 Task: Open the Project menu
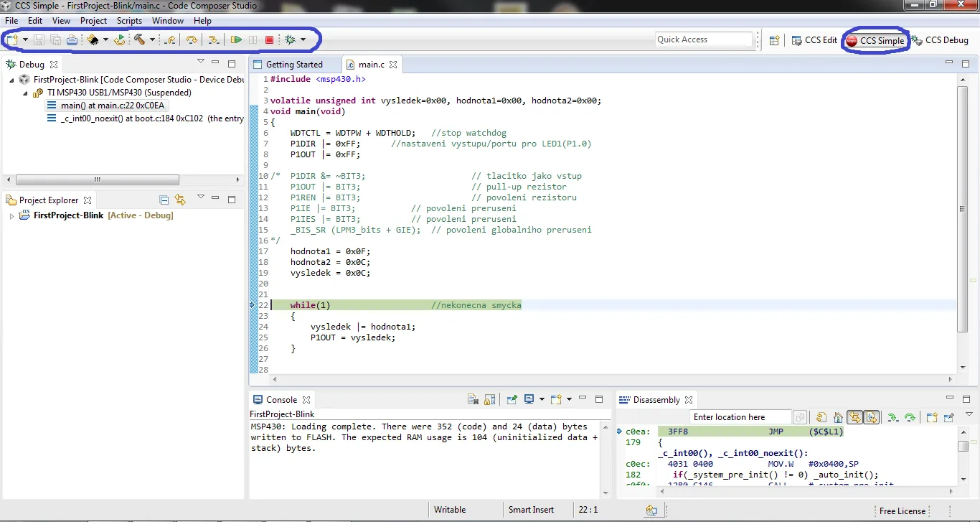pyautogui.click(x=93, y=21)
